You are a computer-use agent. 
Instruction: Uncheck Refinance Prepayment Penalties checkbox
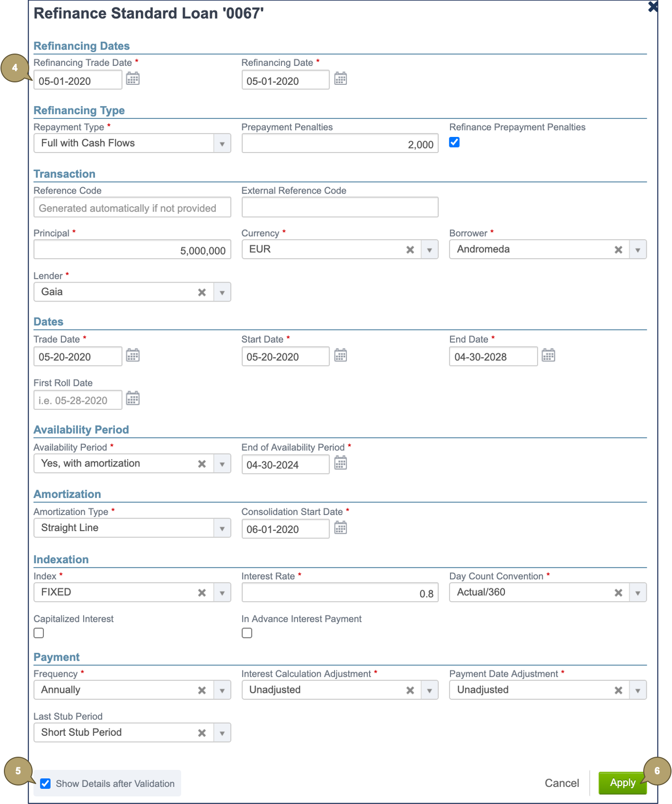point(454,142)
